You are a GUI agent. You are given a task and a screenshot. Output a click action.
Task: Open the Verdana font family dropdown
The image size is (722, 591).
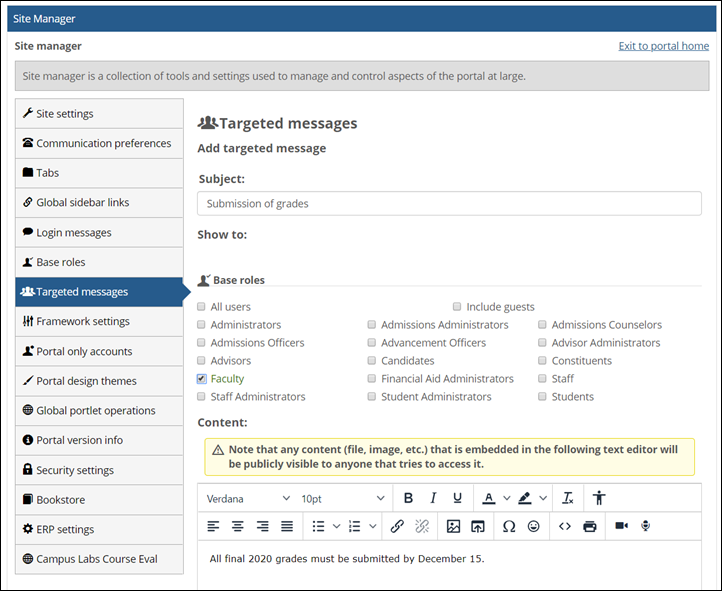(x=248, y=498)
